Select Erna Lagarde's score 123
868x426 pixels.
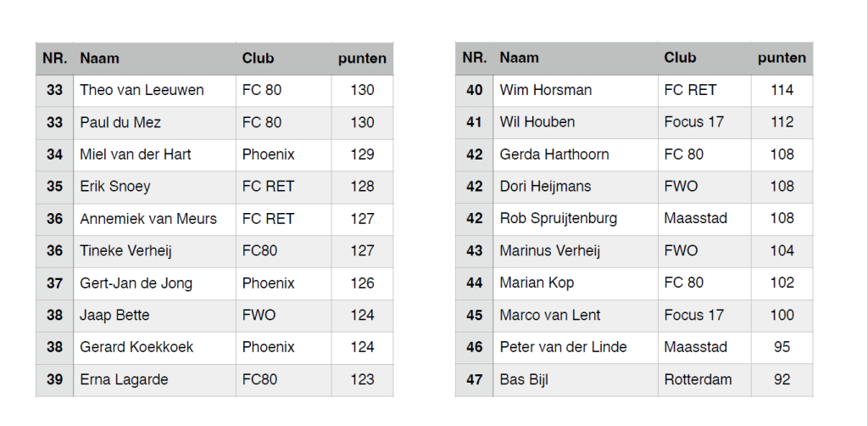363,380
